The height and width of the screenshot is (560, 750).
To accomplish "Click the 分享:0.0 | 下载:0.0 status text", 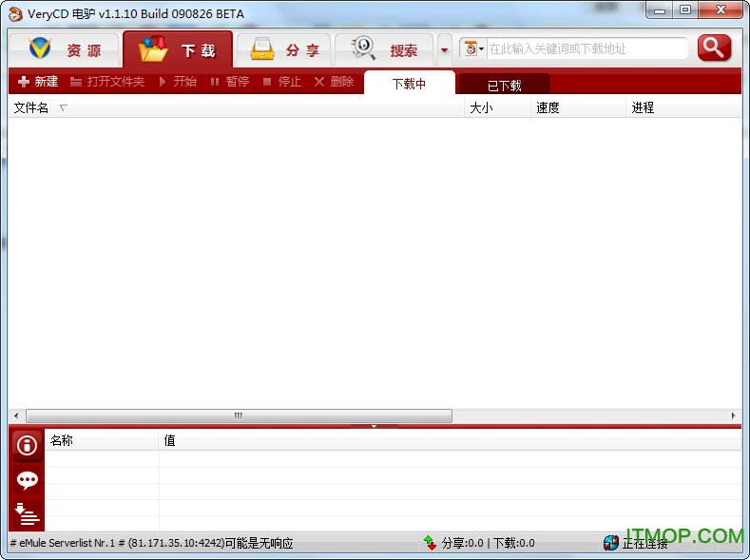I will click(488, 543).
